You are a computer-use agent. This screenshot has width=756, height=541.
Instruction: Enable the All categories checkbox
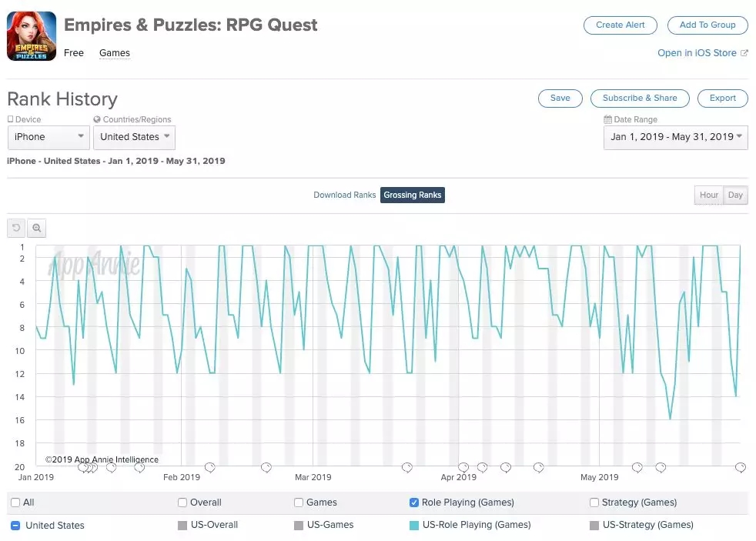pos(15,503)
